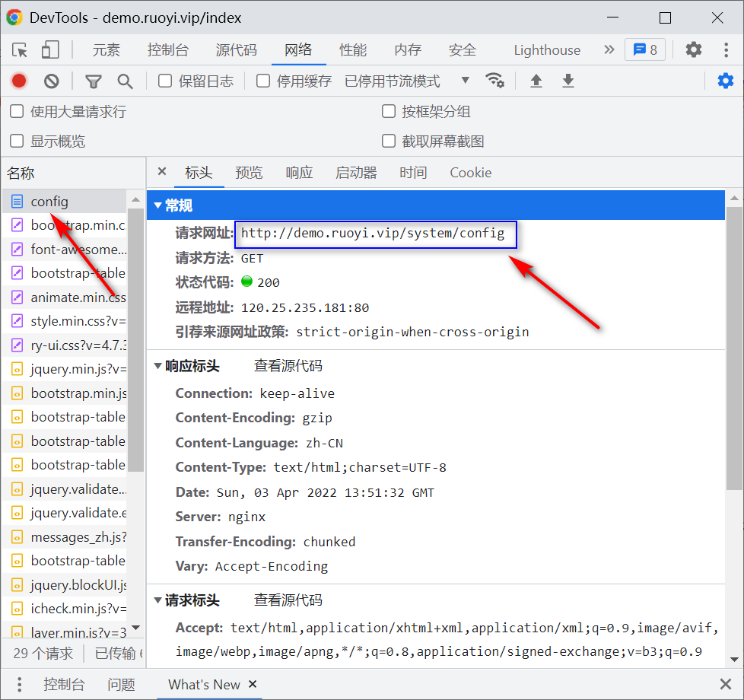Open network conditions wifi icon
This screenshot has width=744, height=700.
pyautogui.click(x=495, y=81)
